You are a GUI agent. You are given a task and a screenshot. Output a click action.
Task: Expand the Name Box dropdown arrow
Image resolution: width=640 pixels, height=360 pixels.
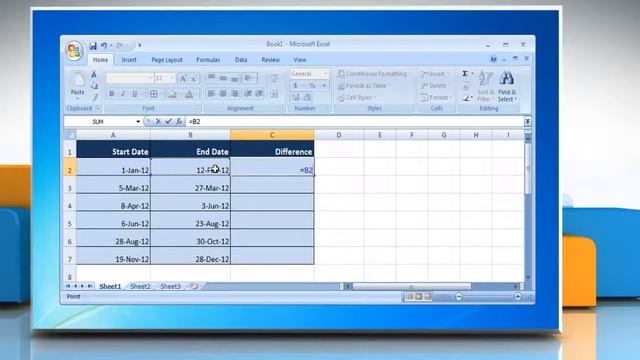pyautogui.click(x=138, y=122)
